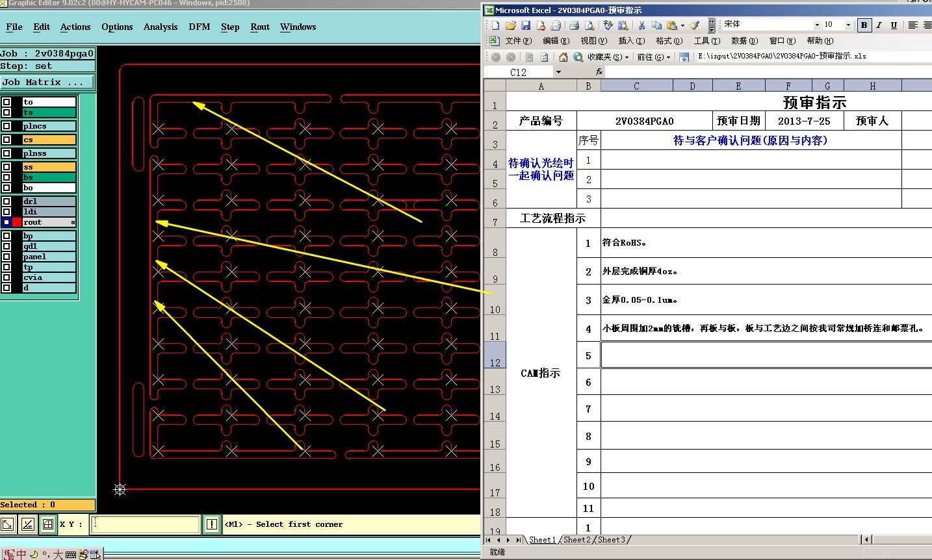The image size is (932, 560).
Task: Toggle the 'cs' layer checkbox
Action: click(6, 140)
